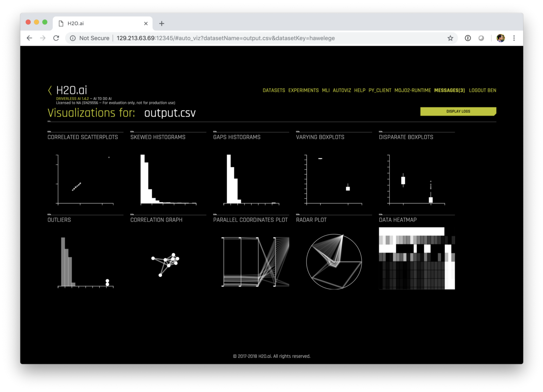View MESSAGES[3] notifications
This screenshot has height=392, width=543.
[449, 90]
